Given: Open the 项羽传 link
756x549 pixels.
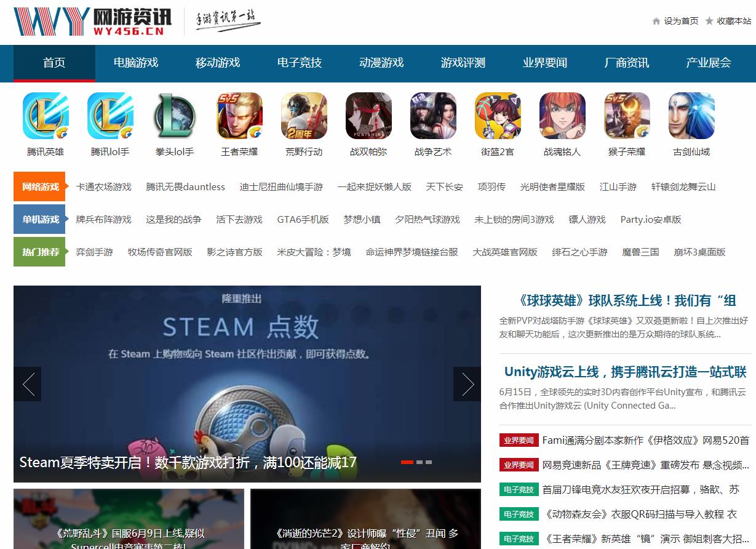Looking at the screenshot, I should (x=491, y=187).
